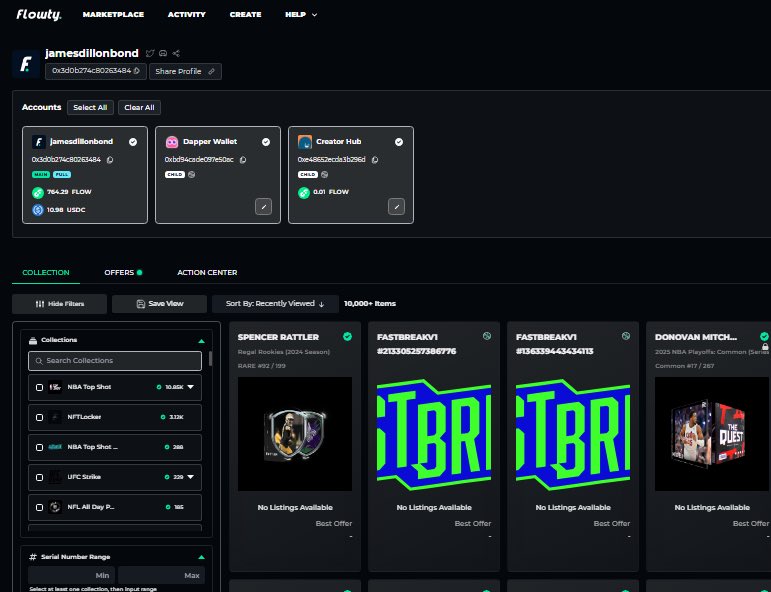Screen dimensions: 771x592
Task: Click UFC Strike collection logo
Action: pos(55,477)
